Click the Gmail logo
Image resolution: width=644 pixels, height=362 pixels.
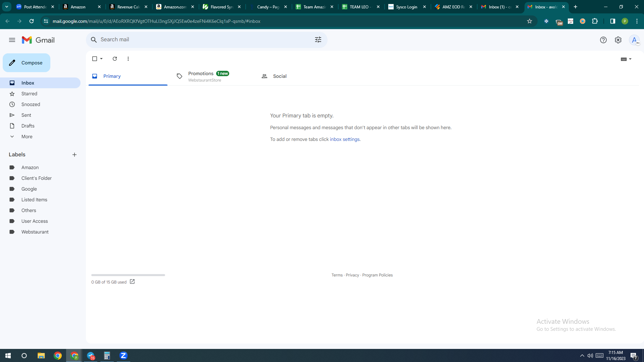pos(38,40)
